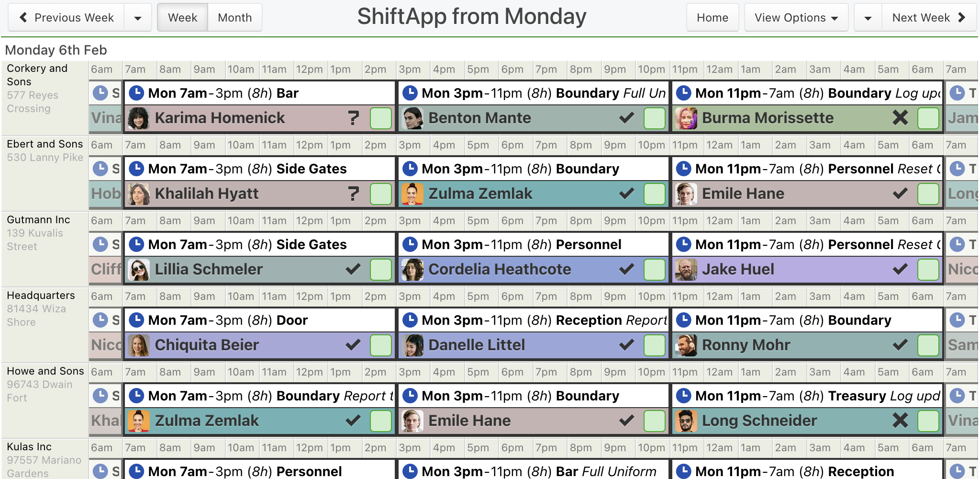Open the View Options dropdown

796,18
